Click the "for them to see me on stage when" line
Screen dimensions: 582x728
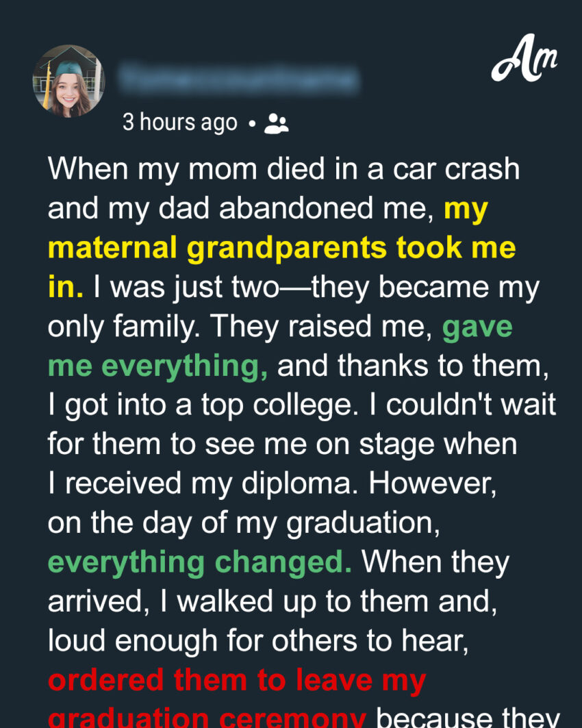tap(282, 445)
